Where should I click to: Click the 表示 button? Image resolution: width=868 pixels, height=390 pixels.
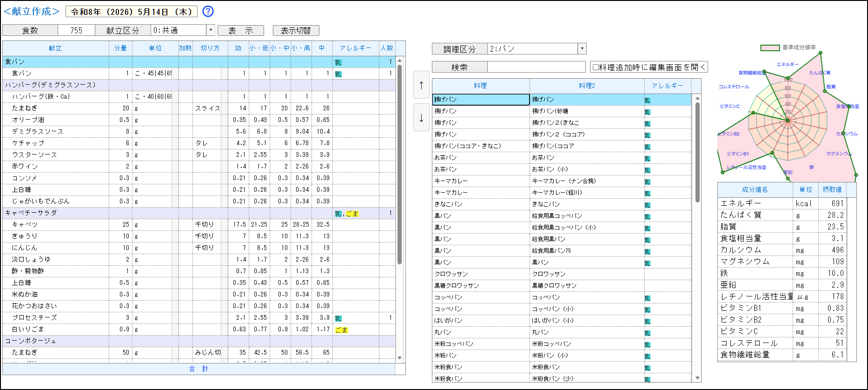coord(241,30)
